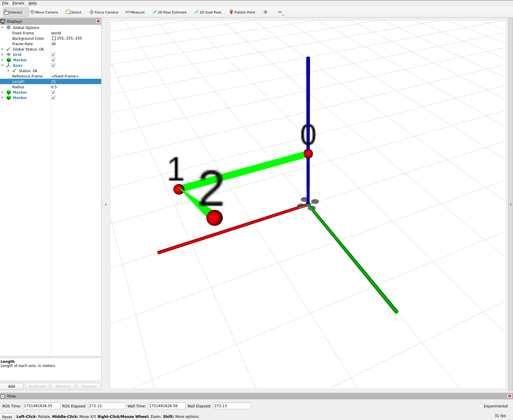Collapse the Global Options tree
This screenshot has width=513, height=420.
pos(2,28)
